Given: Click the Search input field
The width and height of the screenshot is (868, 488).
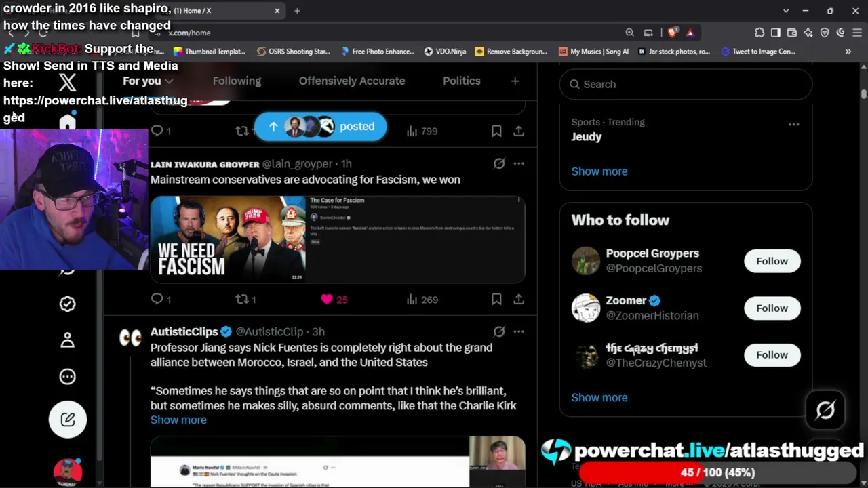Looking at the screenshot, I should coord(686,84).
